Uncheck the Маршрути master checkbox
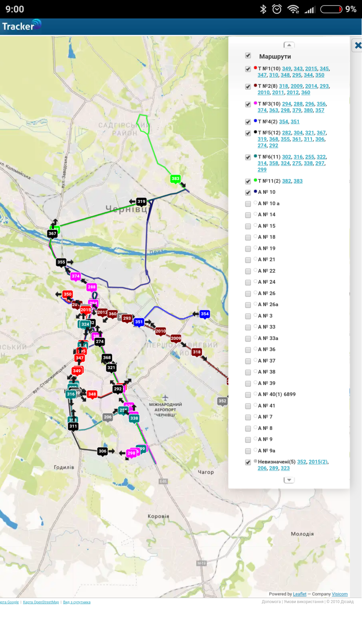This screenshot has width=362, height=644. coord(248,56)
